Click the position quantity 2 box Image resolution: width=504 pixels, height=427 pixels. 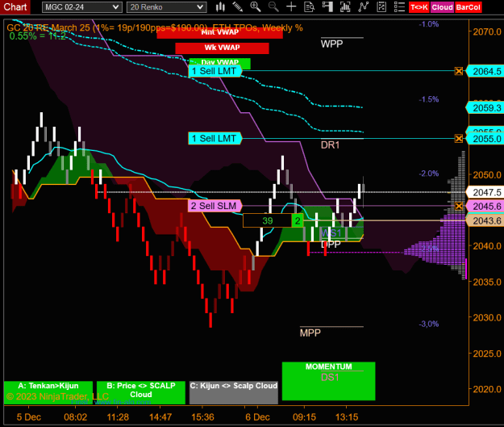click(298, 220)
